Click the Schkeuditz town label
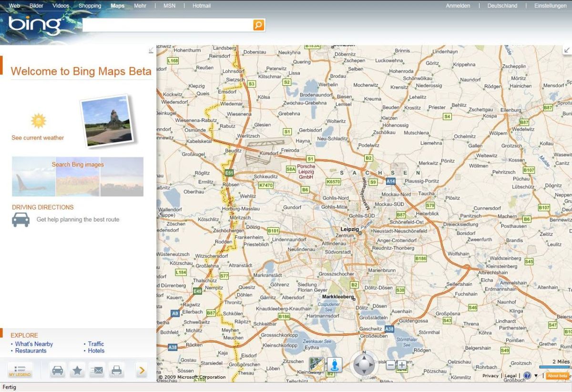Viewport: 572px width, 392px height. [266, 176]
